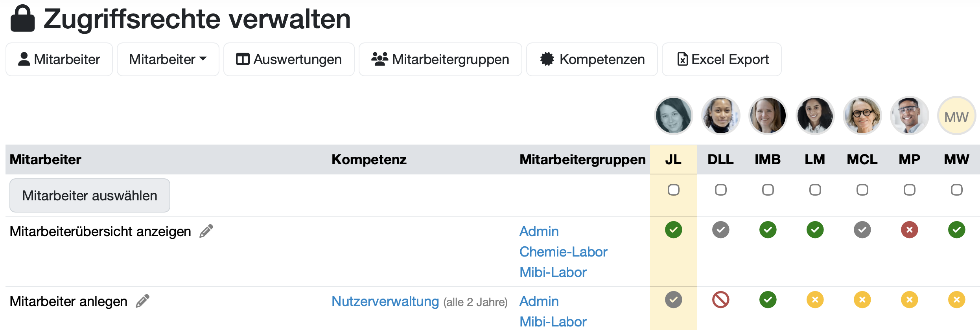980x330 pixels.
Task: Open the Mitarbeiter dropdown menu
Action: (x=168, y=59)
